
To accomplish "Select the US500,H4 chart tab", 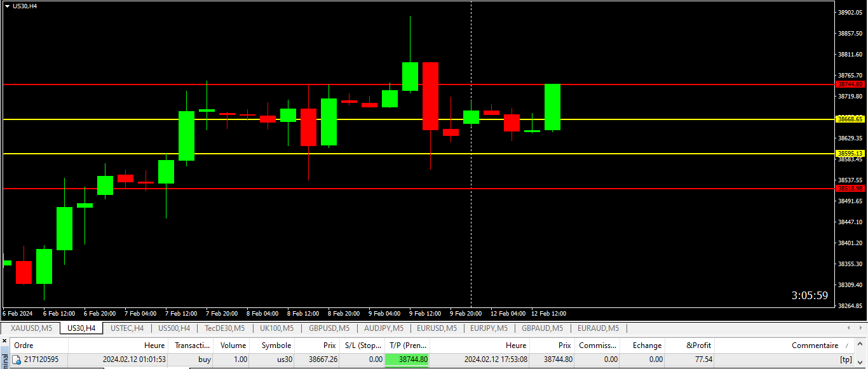I will pyautogui.click(x=173, y=328).
